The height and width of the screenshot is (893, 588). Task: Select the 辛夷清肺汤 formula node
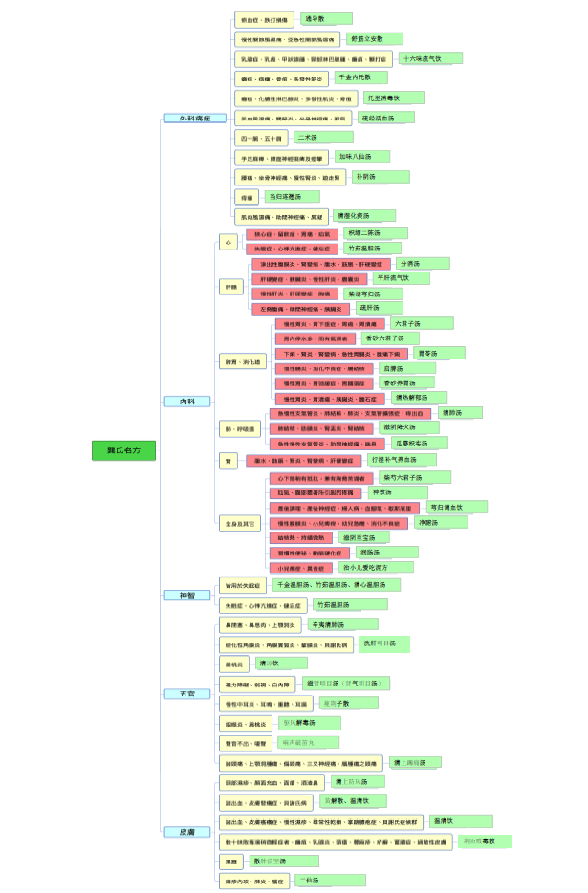pyautogui.click(x=342, y=624)
